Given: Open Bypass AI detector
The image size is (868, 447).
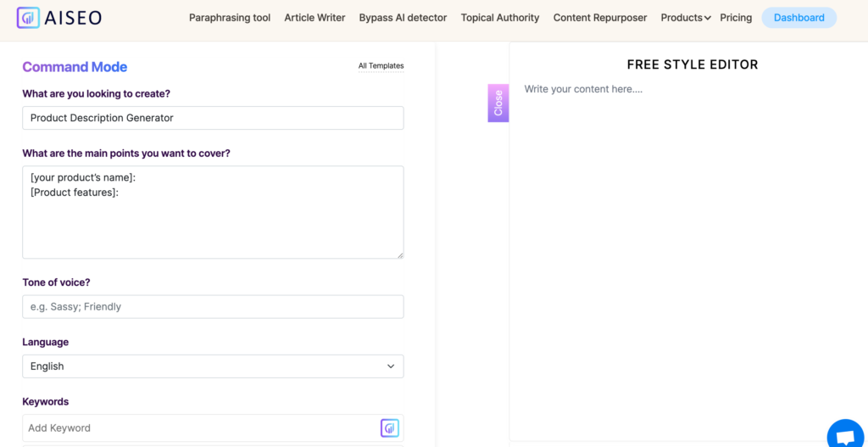Looking at the screenshot, I should tap(403, 18).
